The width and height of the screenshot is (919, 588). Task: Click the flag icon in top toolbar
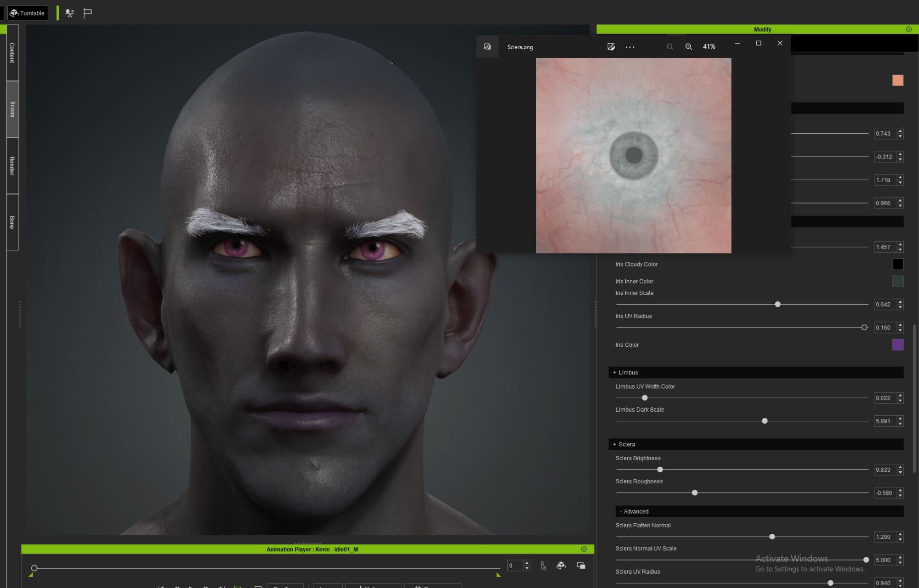[x=87, y=13]
